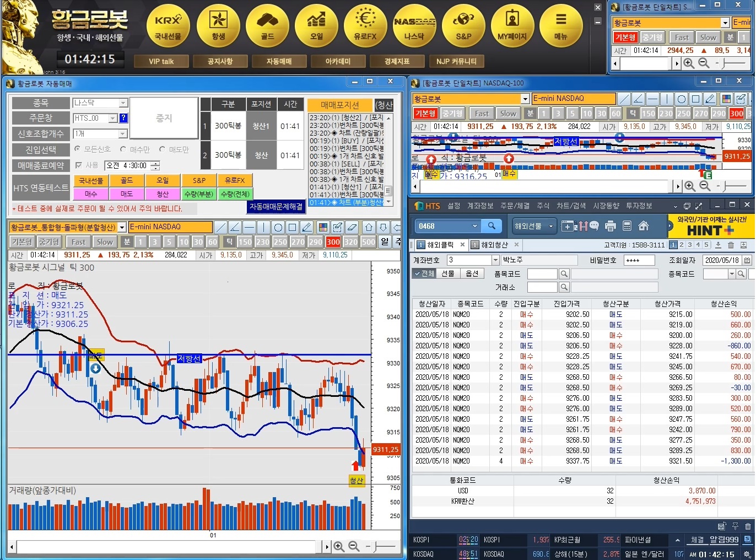Open the MY페이지 round icon

point(512,26)
